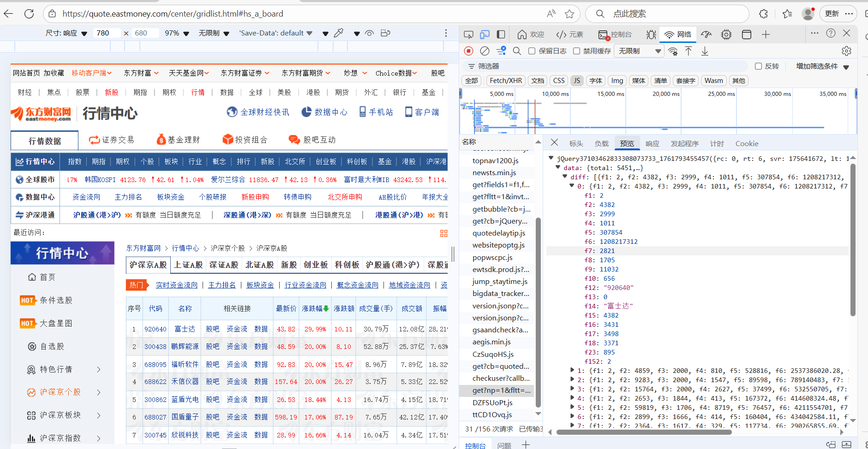This screenshot has height=449, width=868.
Task: Toggle the device emulation icon
Action: coord(485,34)
